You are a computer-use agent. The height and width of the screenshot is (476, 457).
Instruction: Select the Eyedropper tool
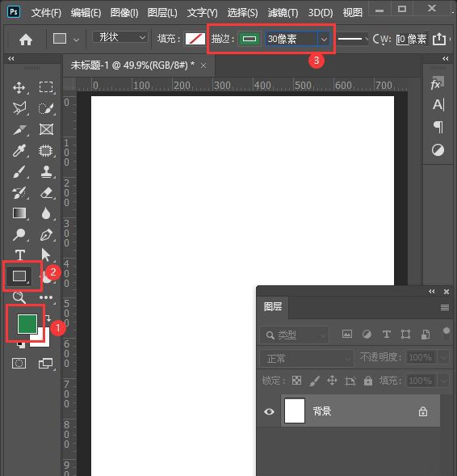coord(19,150)
